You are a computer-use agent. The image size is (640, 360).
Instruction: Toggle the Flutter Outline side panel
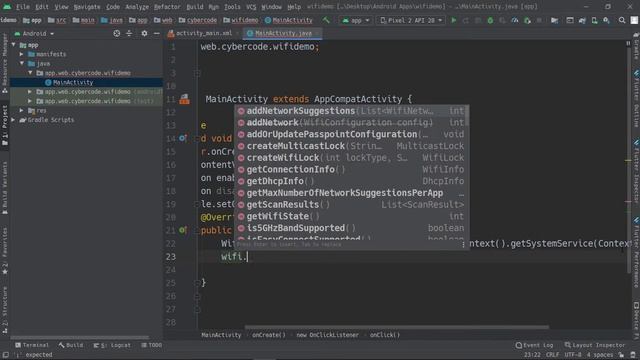[636, 99]
